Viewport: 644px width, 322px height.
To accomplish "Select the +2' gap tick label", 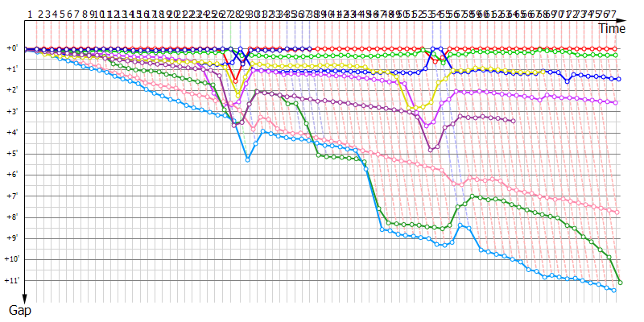I will [x=11, y=90].
